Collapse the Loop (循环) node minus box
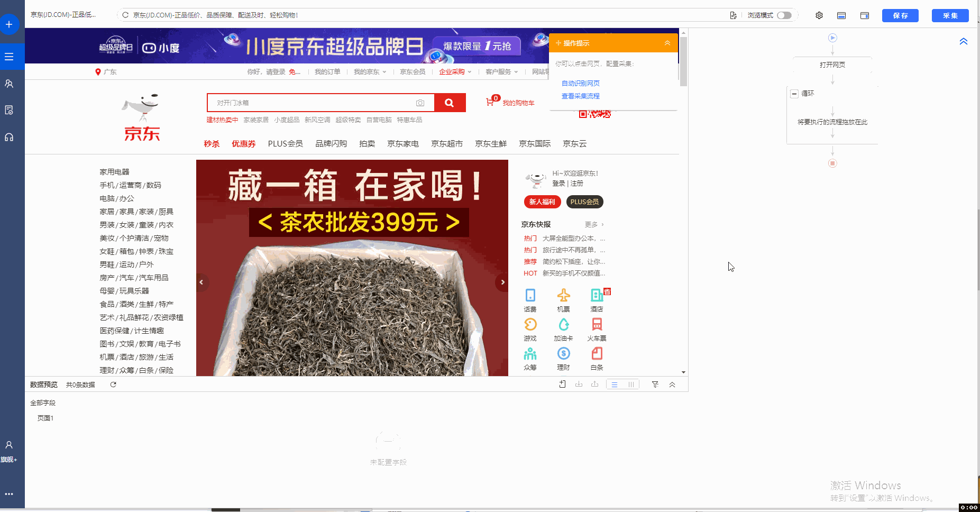The image size is (980, 512). 794,94
